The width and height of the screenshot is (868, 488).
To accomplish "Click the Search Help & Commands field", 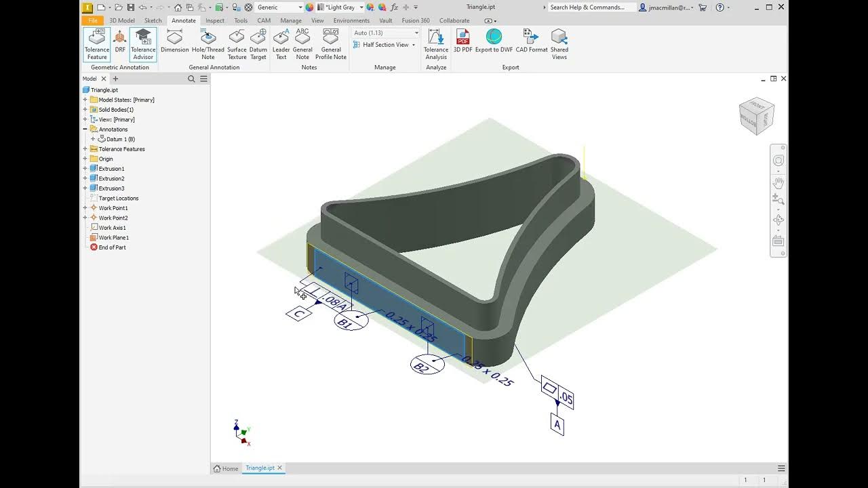I will click(591, 7).
